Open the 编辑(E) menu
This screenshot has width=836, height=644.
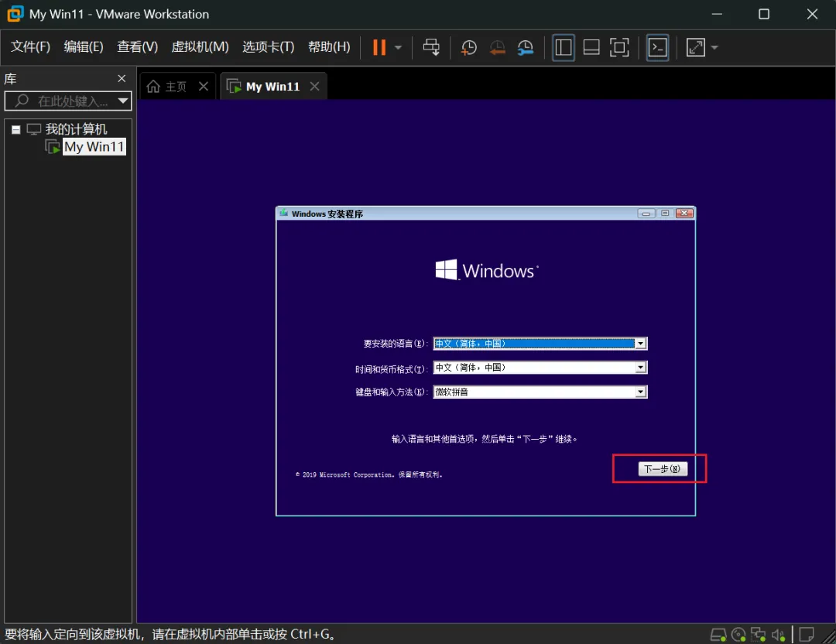coord(83,47)
